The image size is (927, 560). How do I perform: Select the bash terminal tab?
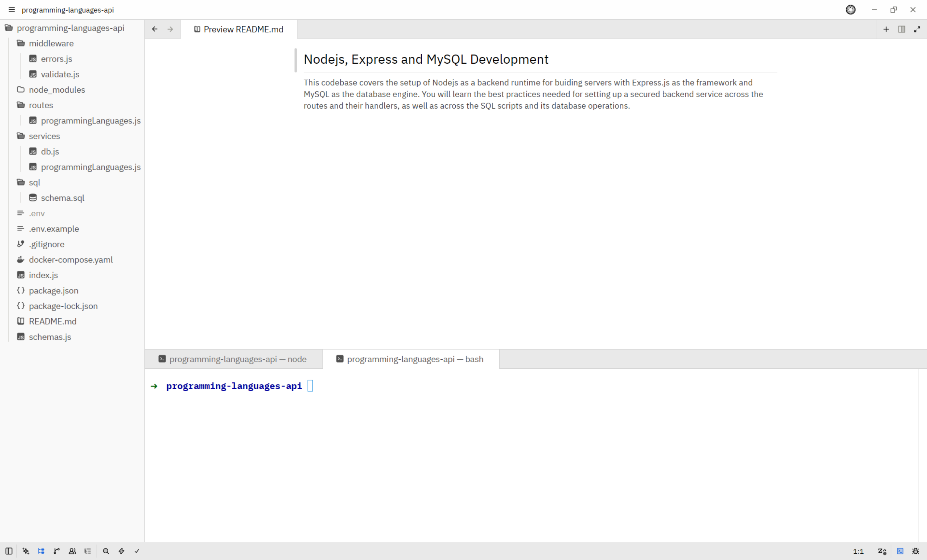point(411,359)
